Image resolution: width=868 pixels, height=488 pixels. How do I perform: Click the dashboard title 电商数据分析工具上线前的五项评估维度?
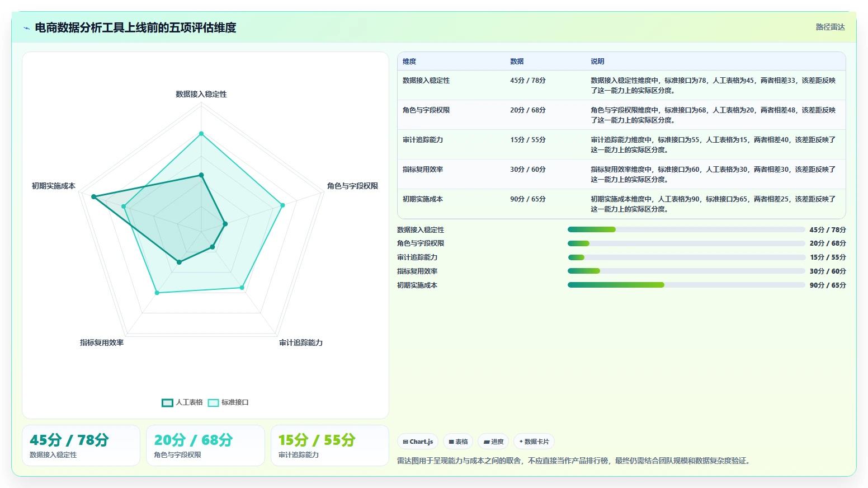(135, 27)
